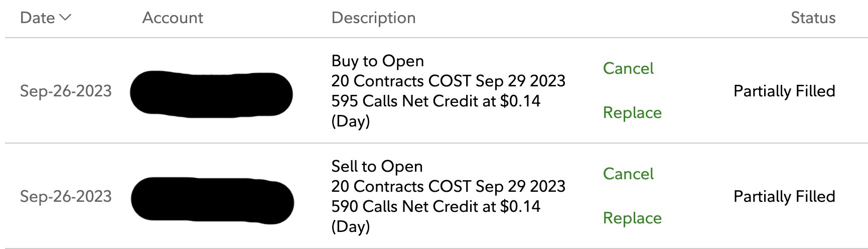Cancel the Buy to Open order
868x249 pixels.
tap(628, 68)
